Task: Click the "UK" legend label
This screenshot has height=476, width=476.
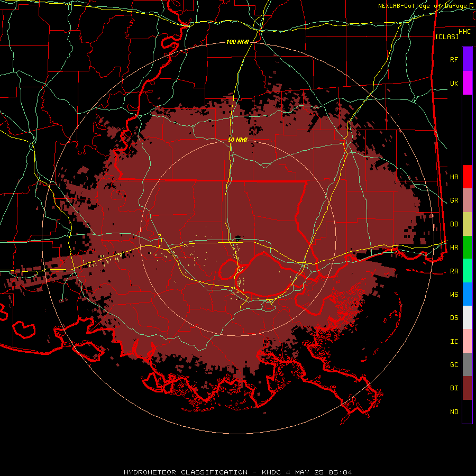Action: click(x=454, y=83)
